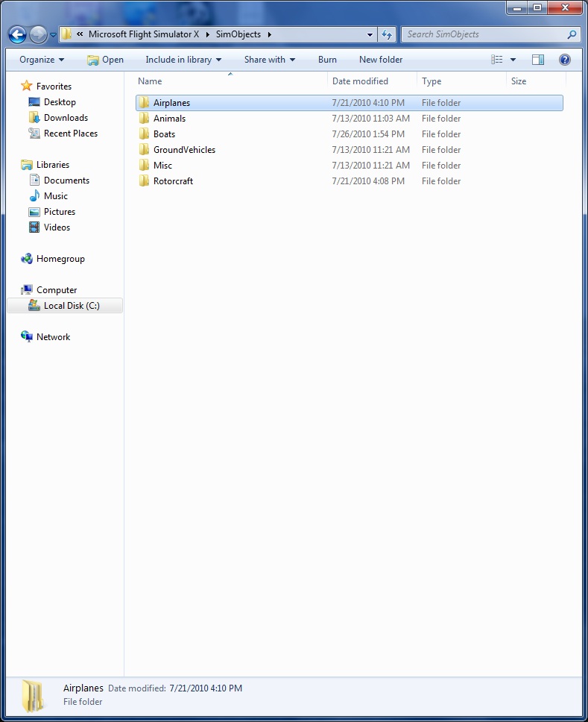Select the Misc folder icon

pyautogui.click(x=144, y=165)
